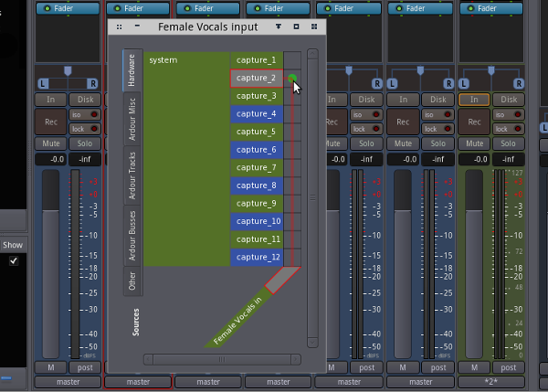Click the right arrow of the dialog's horizontal scrollbar
Viewport: 548px width, 392px height.
click(296, 359)
